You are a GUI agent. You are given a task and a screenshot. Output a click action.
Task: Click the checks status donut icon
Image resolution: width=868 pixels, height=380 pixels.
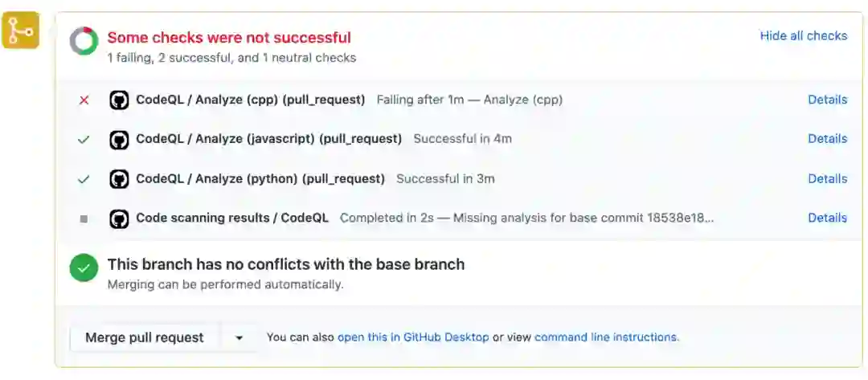point(84,42)
